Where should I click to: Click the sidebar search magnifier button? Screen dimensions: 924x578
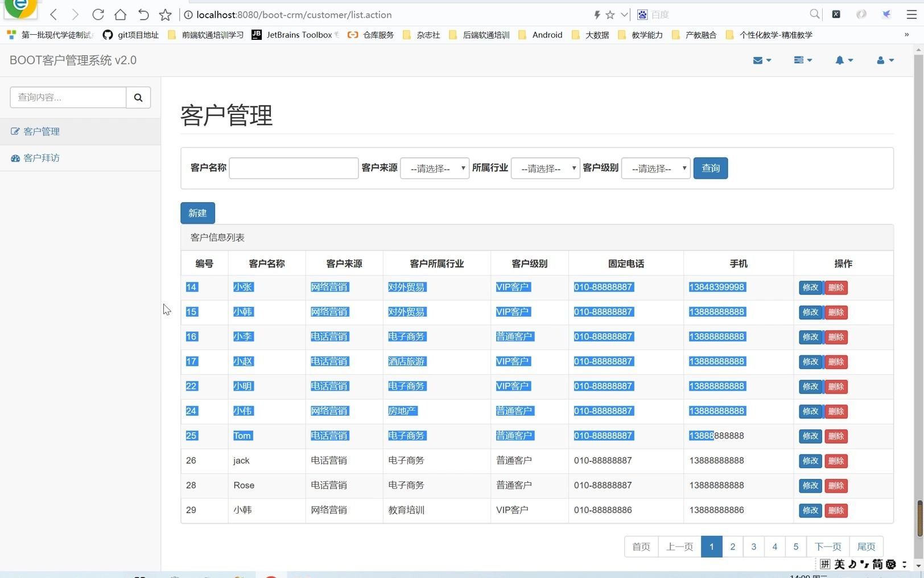click(138, 97)
